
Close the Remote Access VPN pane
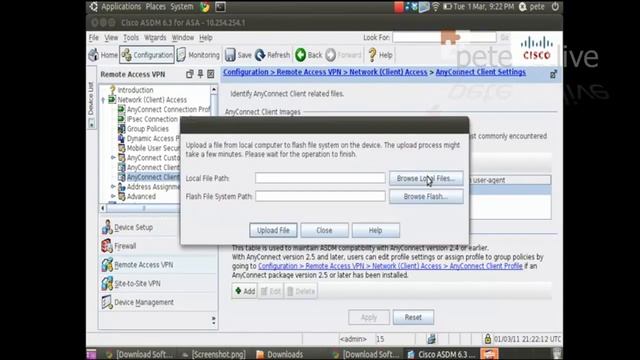click(211, 74)
